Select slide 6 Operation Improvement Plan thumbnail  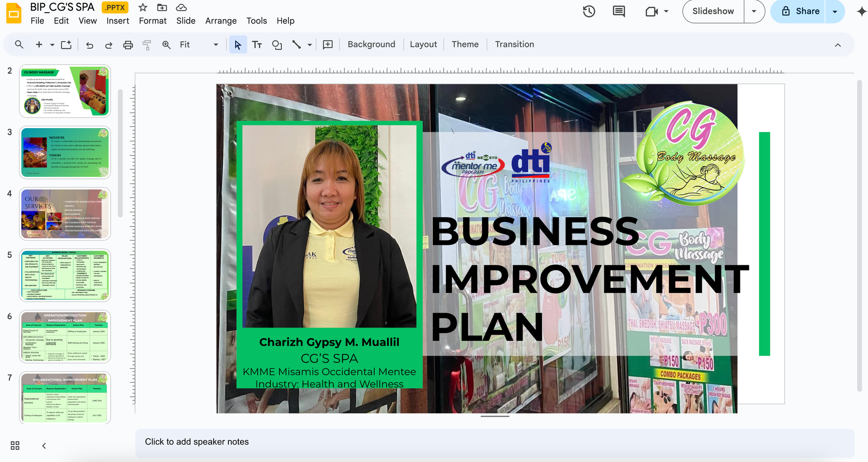point(65,337)
